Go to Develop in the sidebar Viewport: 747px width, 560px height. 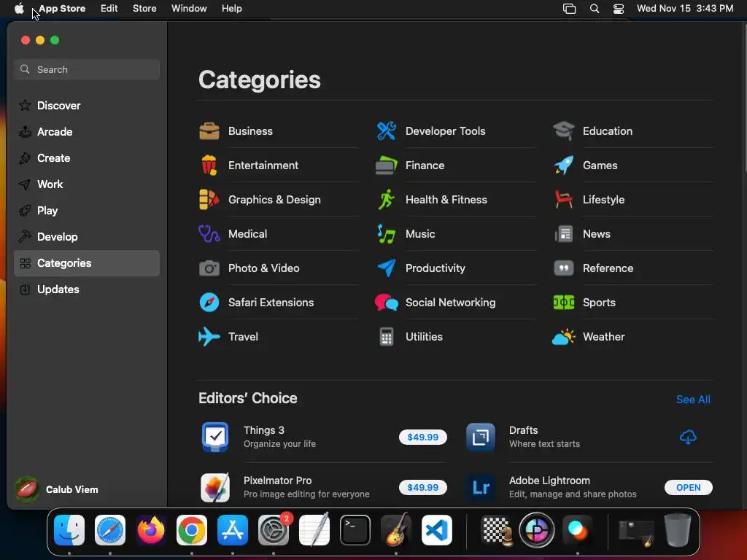(87, 237)
